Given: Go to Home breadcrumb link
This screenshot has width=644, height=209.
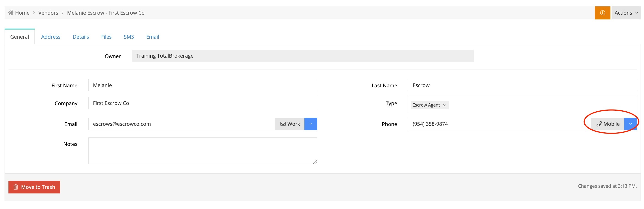Looking at the screenshot, I should click(x=22, y=13).
